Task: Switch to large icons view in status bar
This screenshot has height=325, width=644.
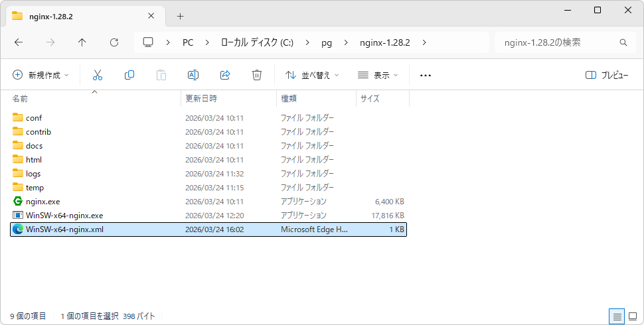Action: coord(633,316)
